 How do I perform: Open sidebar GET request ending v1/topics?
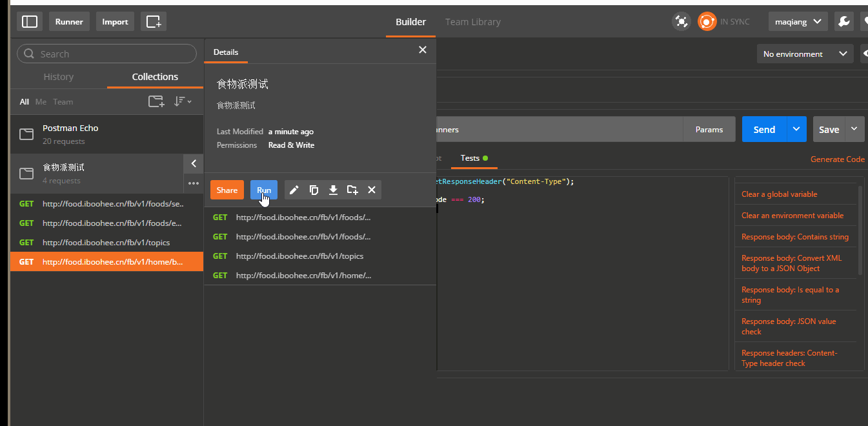[106, 242]
